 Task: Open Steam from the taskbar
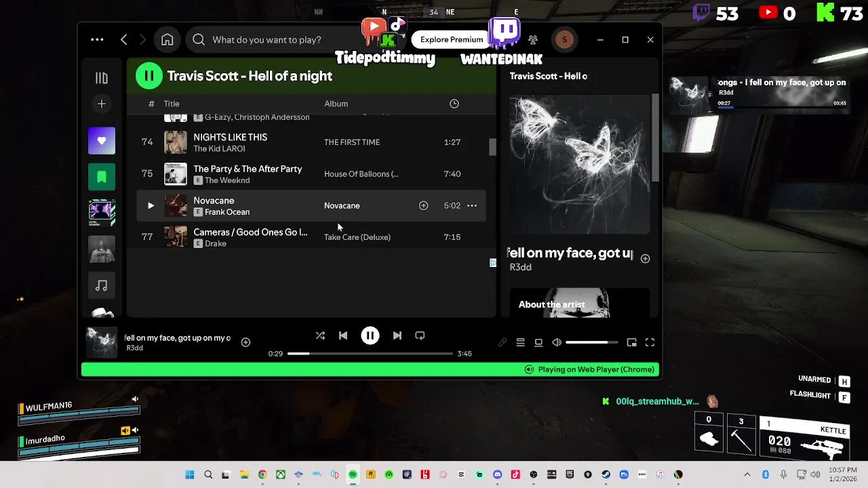point(606,474)
